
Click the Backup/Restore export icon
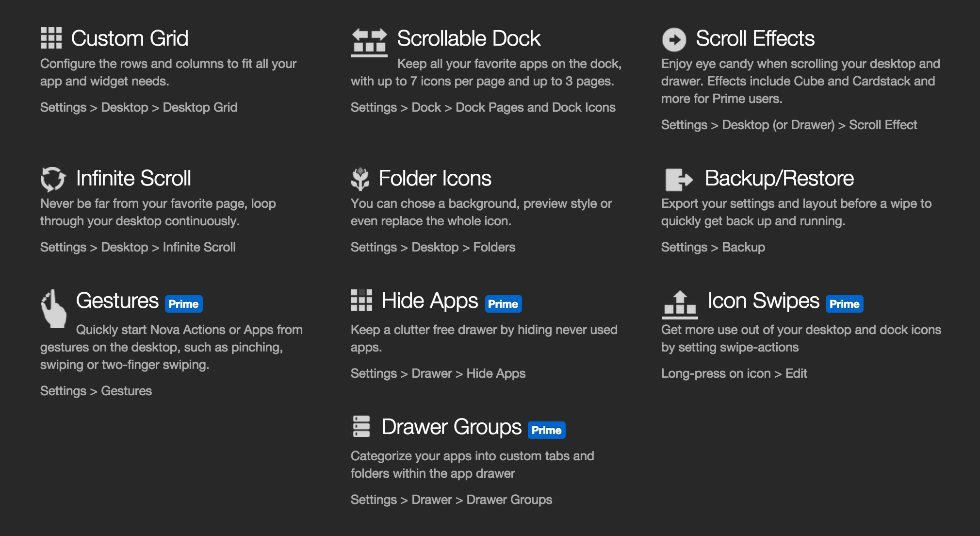[679, 180]
